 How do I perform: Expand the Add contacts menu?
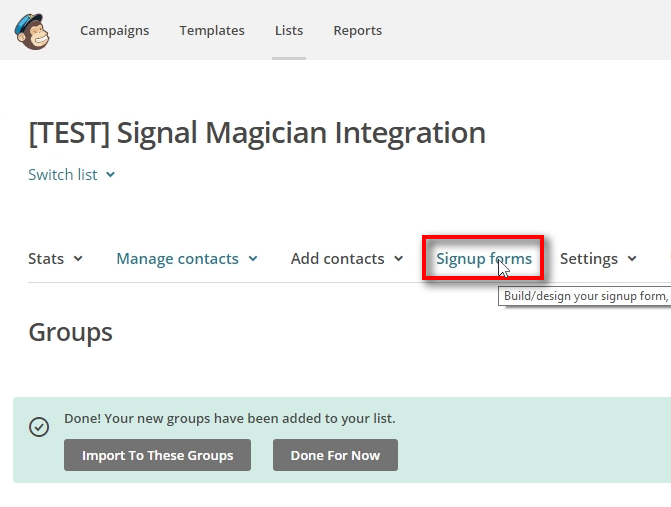337,259
